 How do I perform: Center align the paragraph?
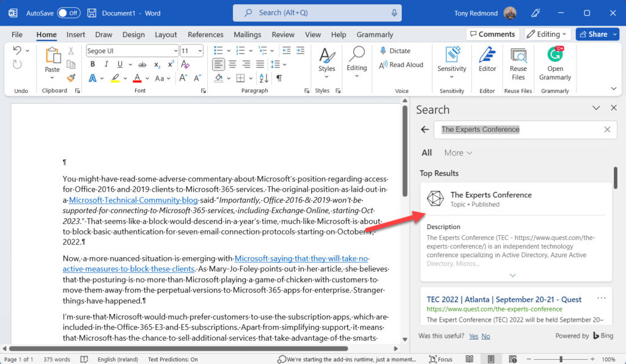(x=232, y=64)
